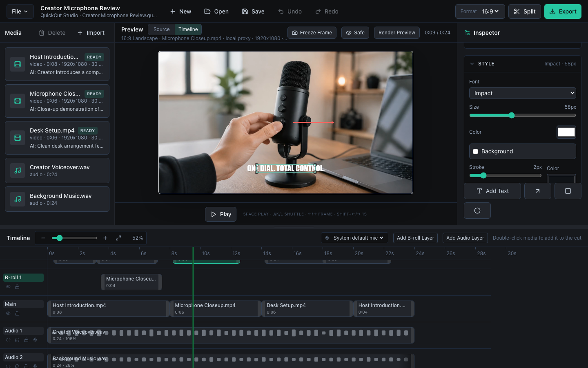588x368 pixels.
Task: Export the project with the Export button
Action: pyautogui.click(x=563, y=11)
